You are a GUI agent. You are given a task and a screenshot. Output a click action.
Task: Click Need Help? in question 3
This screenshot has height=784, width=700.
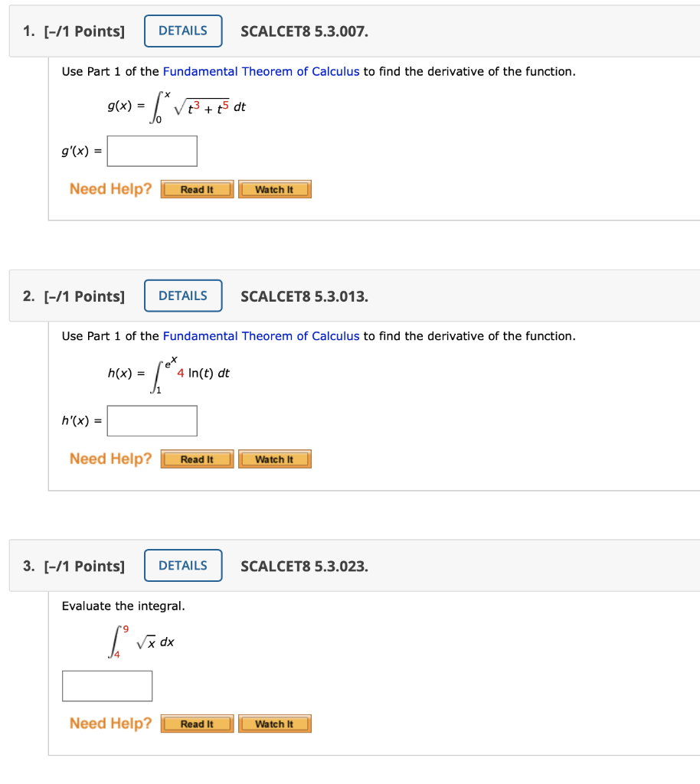pyautogui.click(x=110, y=723)
